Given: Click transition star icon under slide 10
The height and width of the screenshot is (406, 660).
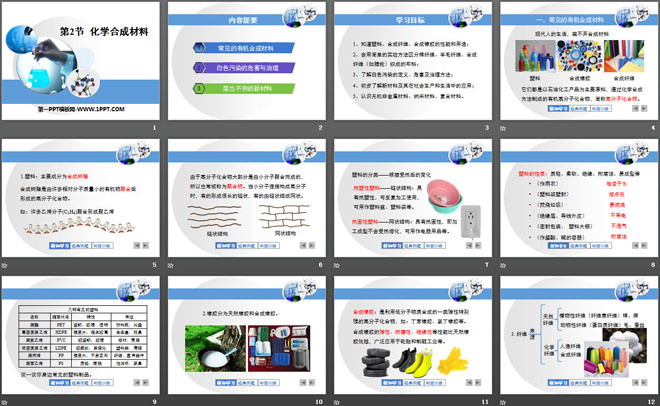Looking at the screenshot, I should point(170,402).
